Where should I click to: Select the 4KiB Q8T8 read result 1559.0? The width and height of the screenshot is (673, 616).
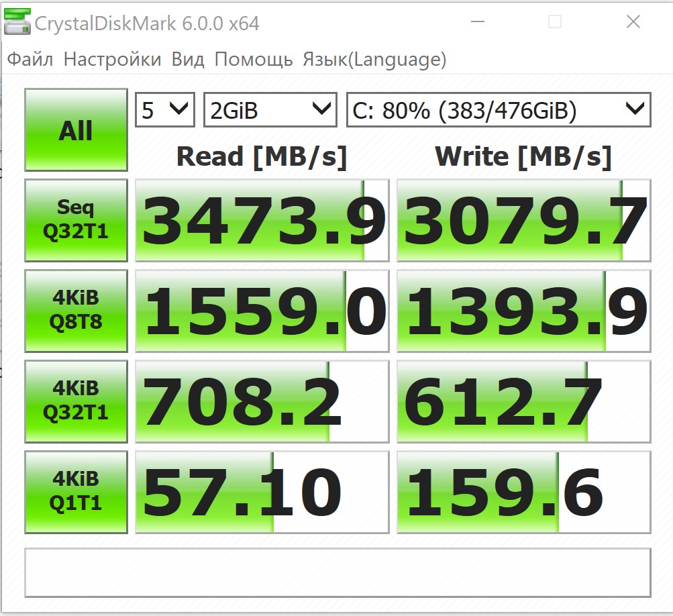tap(262, 311)
